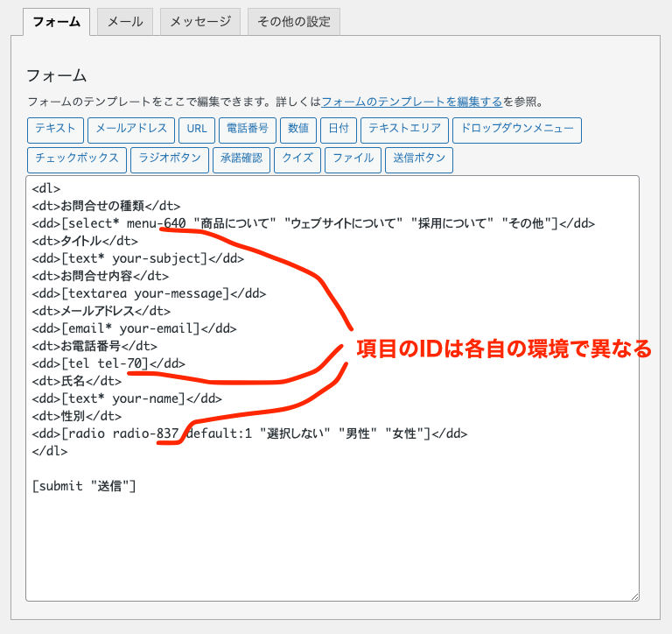Insert a 日付 form tag
Screen dimensions: 672x634
point(339,130)
